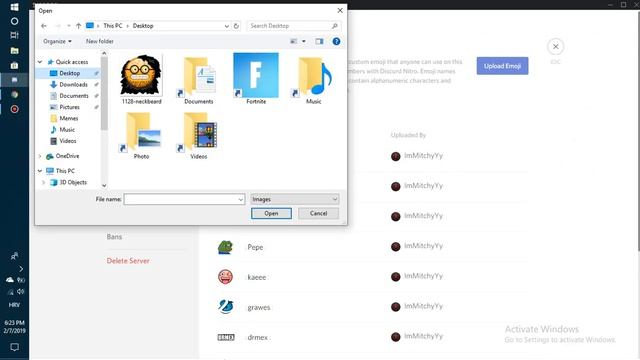Open Documents in navigation pane
The height and width of the screenshot is (360, 640).
pos(74,96)
